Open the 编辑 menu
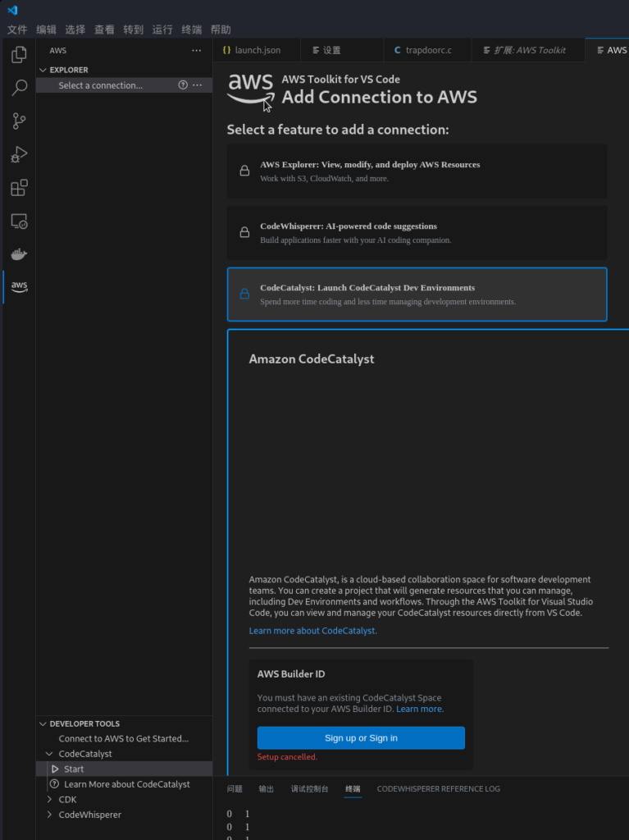This screenshot has width=629, height=840. [46, 30]
